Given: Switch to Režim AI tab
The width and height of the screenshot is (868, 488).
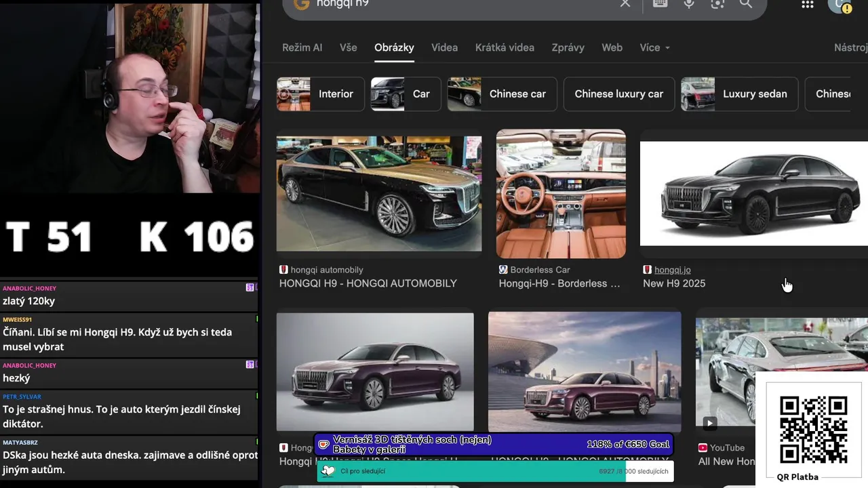Looking at the screenshot, I should pos(302,47).
